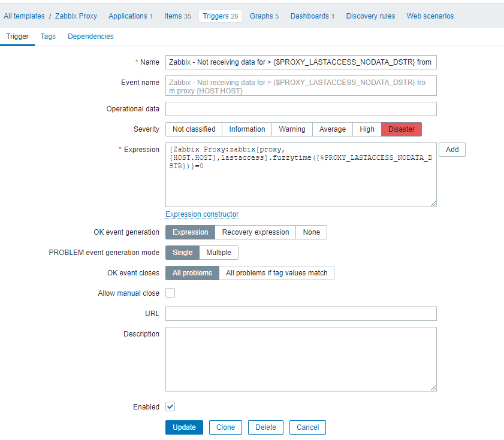Screen dimensions: 504x440
Task: Open Discovery rules tab
Action: (x=370, y=16)
